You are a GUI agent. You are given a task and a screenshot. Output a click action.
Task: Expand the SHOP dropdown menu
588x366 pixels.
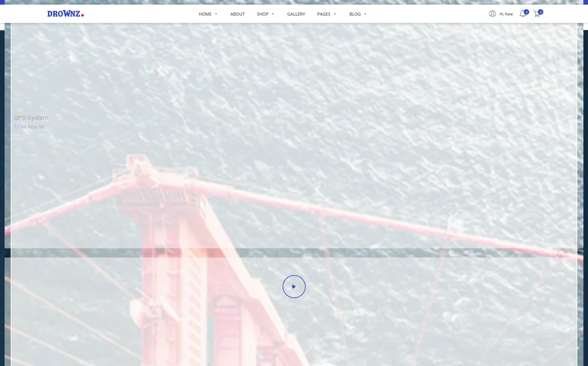pos(262,13)
